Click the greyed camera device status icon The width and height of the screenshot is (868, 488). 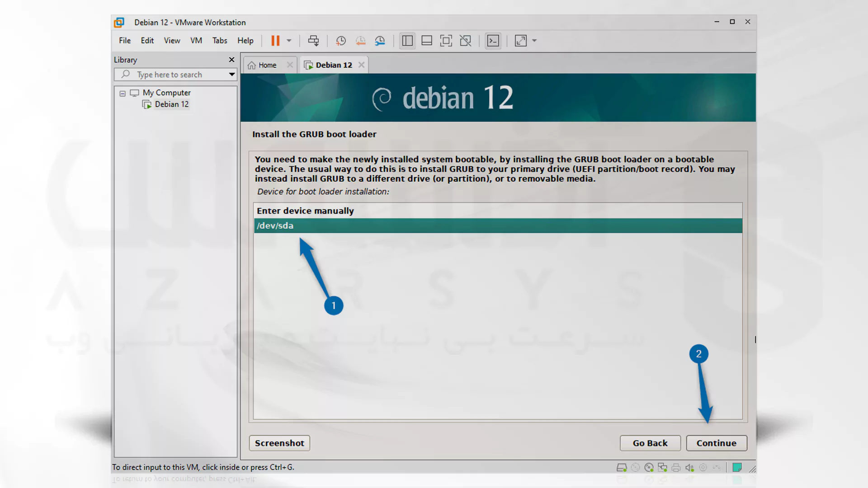pos(703,468)
